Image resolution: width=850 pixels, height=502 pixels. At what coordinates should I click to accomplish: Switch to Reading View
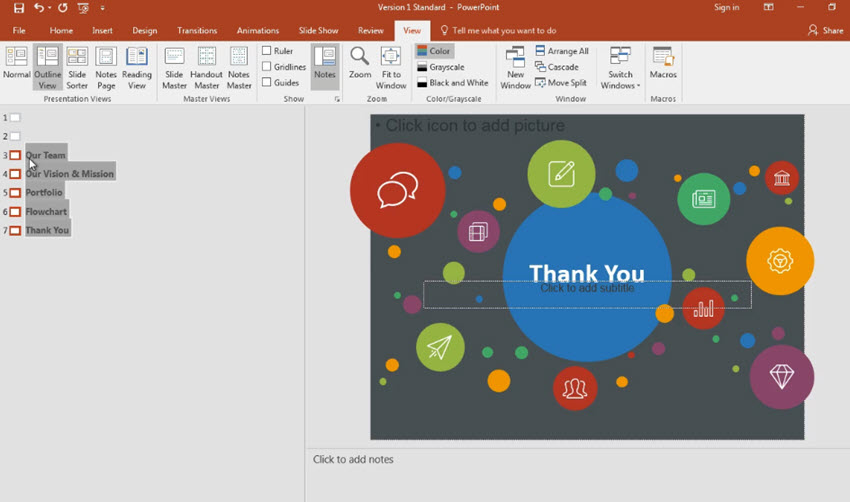(x=137, y=67)
